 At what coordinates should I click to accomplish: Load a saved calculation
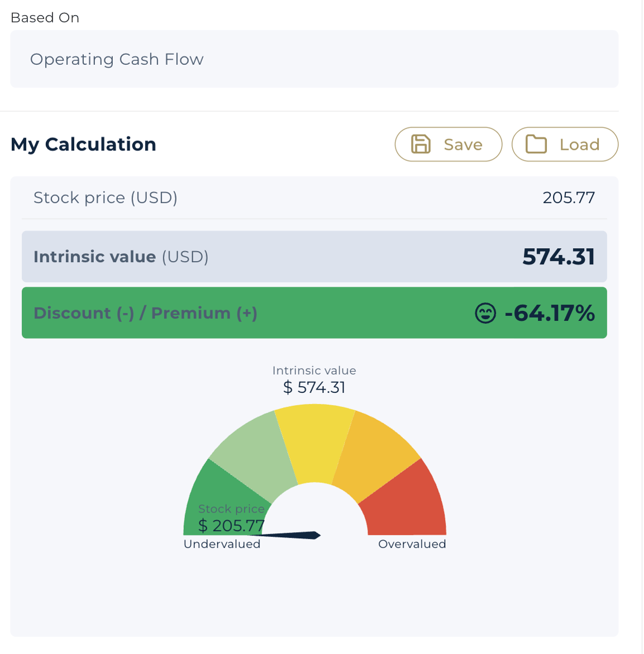[x=565, y=144]
